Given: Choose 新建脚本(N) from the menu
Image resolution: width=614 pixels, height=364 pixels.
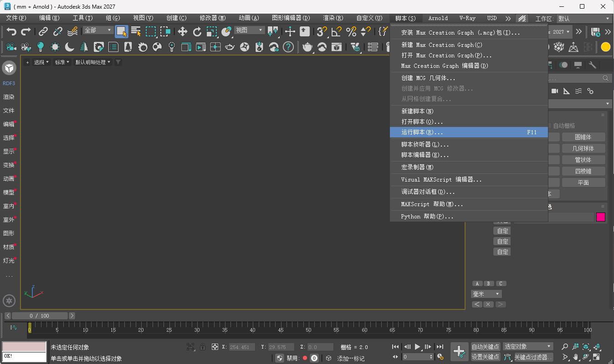Looking at the screenshot, I should [469, 111].
